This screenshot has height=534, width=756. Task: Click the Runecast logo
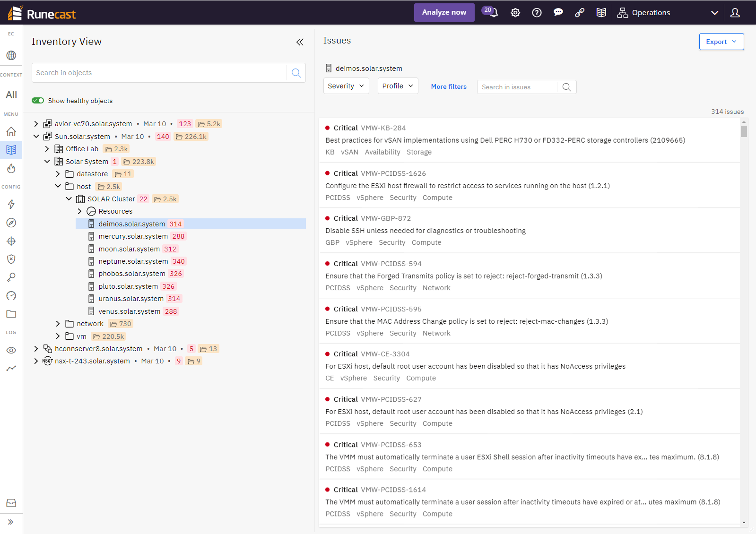42,13
